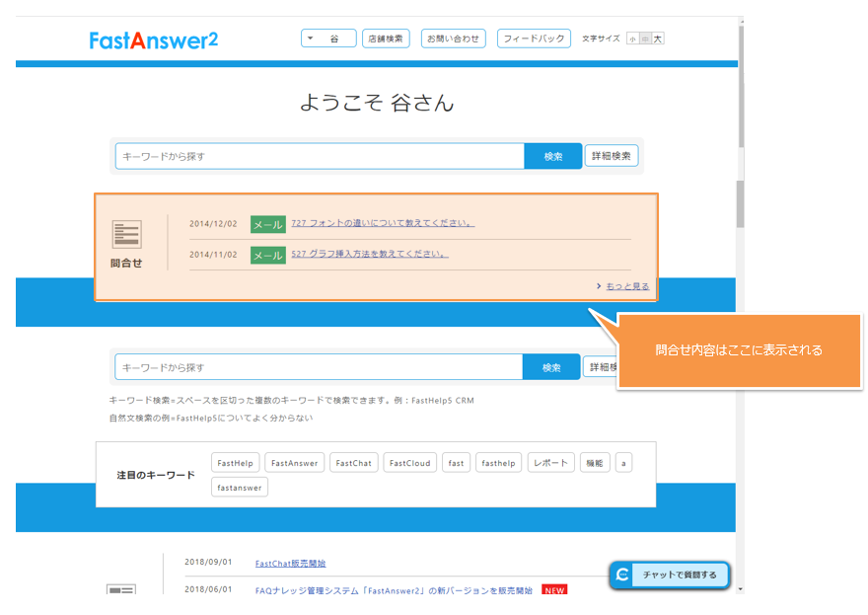
Task: Open the 店舗検索 menu item
Action: point(386,38)
